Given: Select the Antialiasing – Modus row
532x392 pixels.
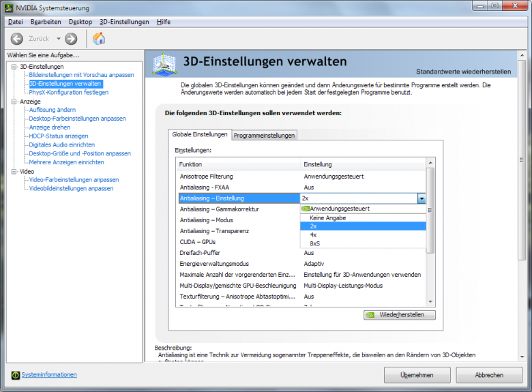Looking at the screenshot, I should 239,220.
